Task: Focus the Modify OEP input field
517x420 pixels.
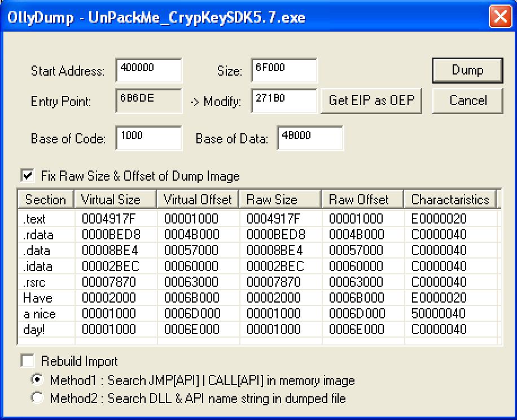Action: 284,101
